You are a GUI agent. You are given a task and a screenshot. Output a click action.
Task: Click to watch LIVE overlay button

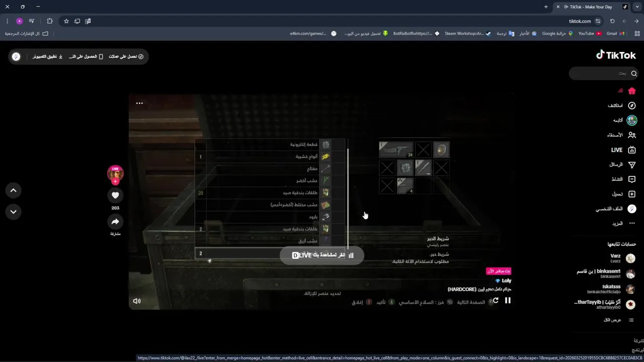point(322,255)
